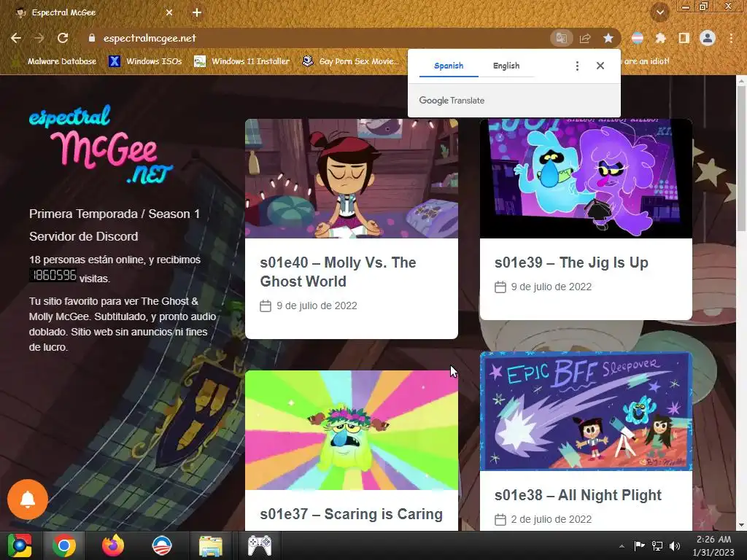Open Scaring is Caring thumbnail
Viewport: 747px width, 560px height.
(352, 430)
